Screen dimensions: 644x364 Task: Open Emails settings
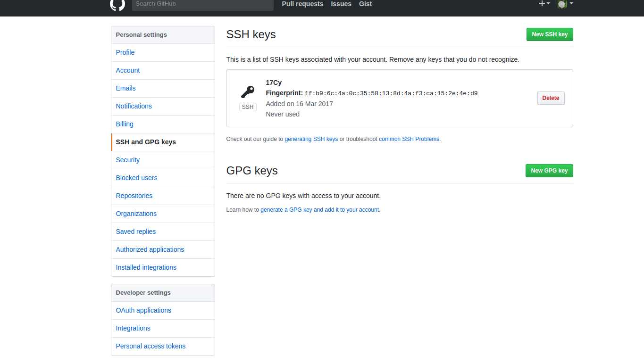click(163, 88)
